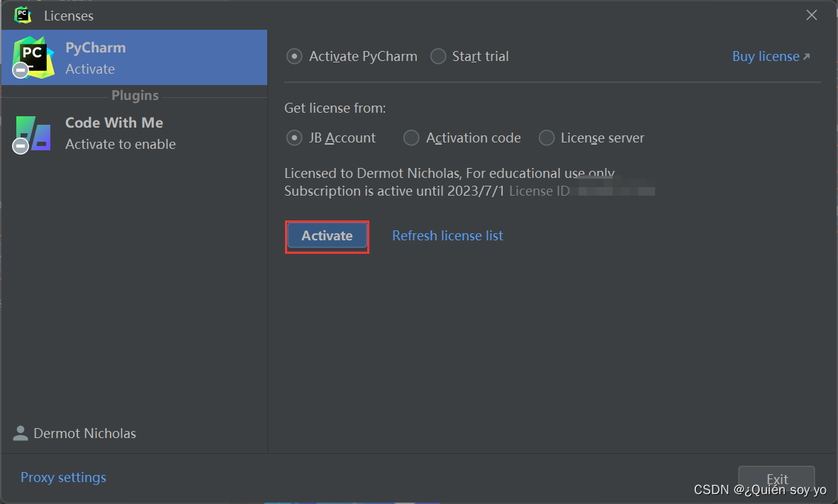Click the user avatar icon beside Dermot Nicholas
838x504 pixels.
21,433
